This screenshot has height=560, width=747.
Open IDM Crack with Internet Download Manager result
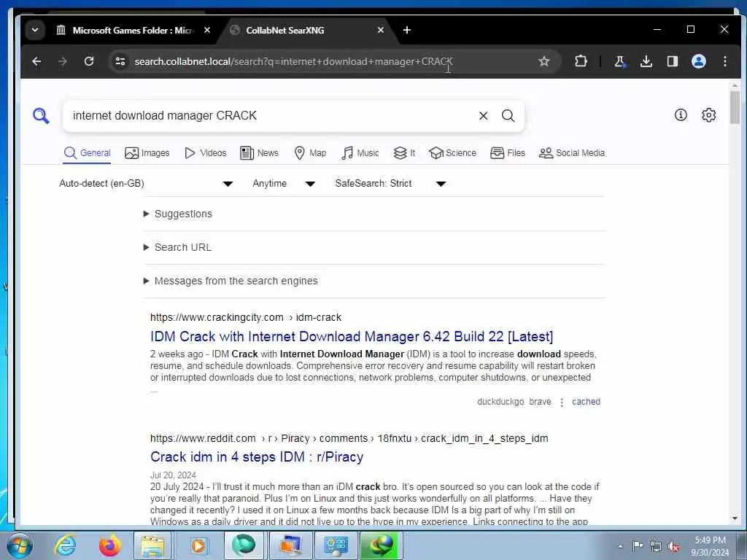tap(352, 336)
